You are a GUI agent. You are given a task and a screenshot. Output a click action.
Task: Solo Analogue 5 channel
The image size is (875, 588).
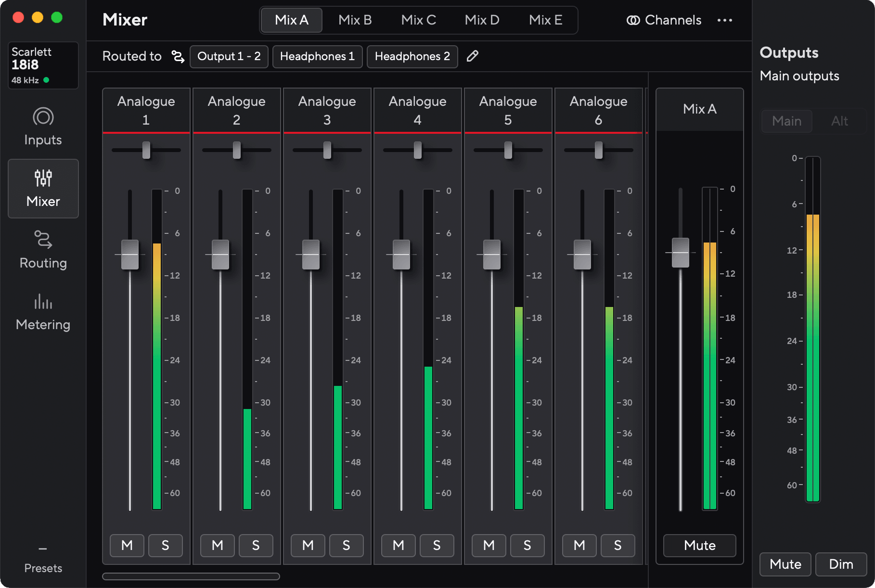(x=528, y=546)
